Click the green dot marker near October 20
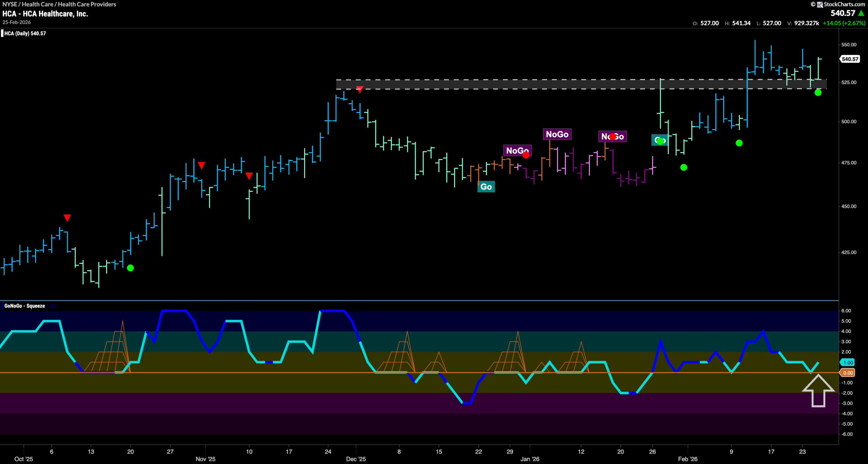The width and height of the screenshot is (868, 464). click(x=130, y=268)
